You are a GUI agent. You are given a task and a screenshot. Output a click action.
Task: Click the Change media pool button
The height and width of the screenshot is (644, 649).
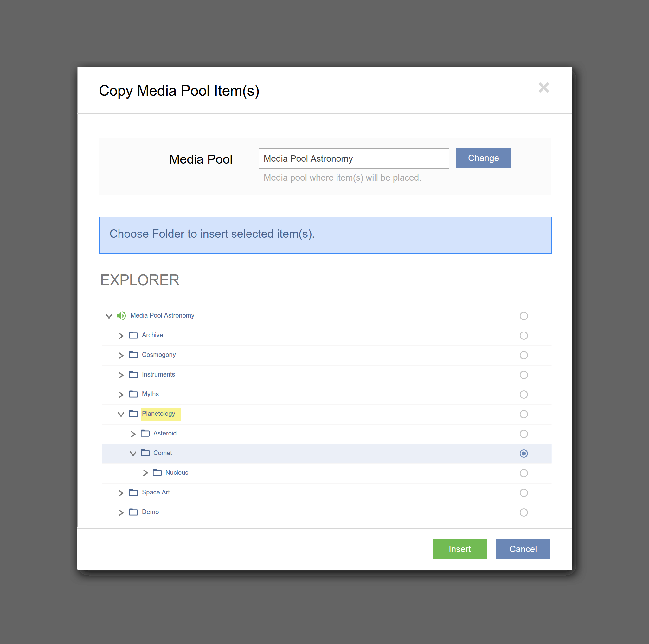483,158
